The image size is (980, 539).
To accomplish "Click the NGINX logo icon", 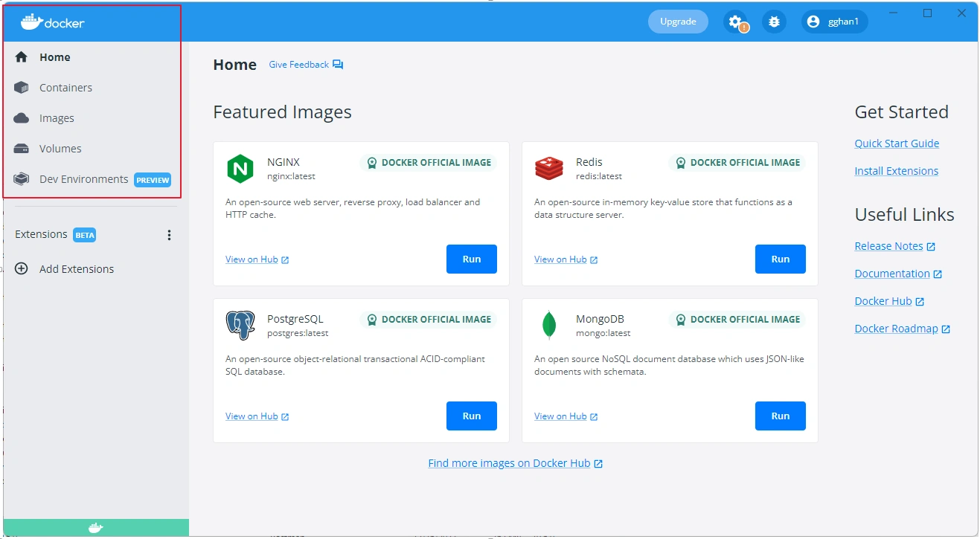I will 240,169.
